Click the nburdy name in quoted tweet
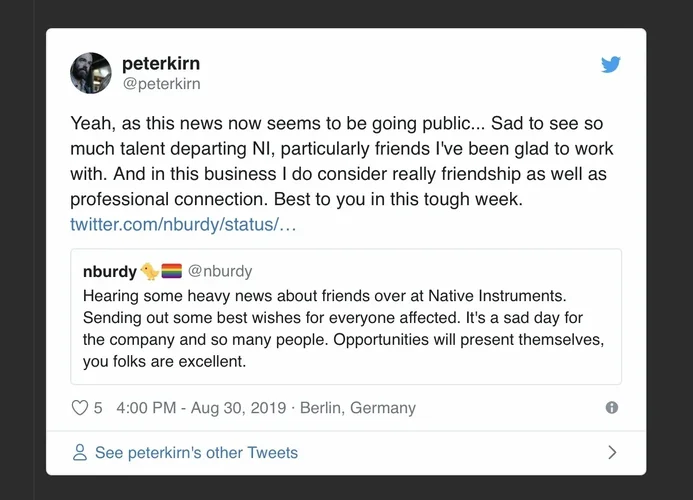 [x=110, y=271]
